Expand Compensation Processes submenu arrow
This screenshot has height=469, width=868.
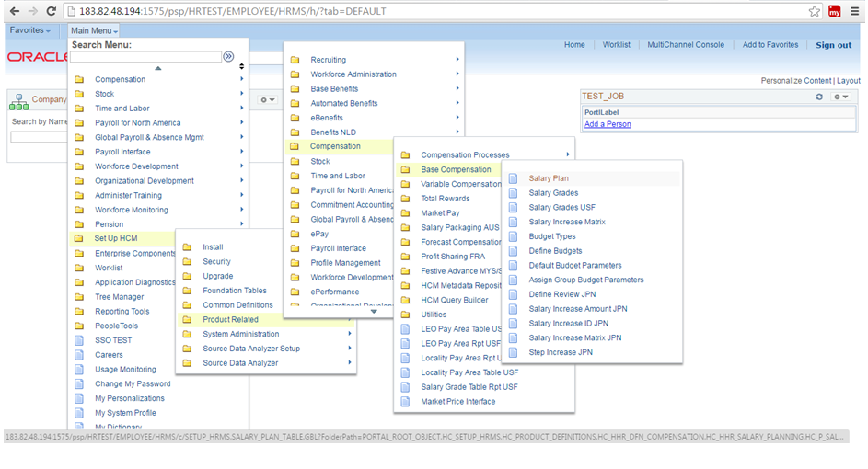pos(567,154)
